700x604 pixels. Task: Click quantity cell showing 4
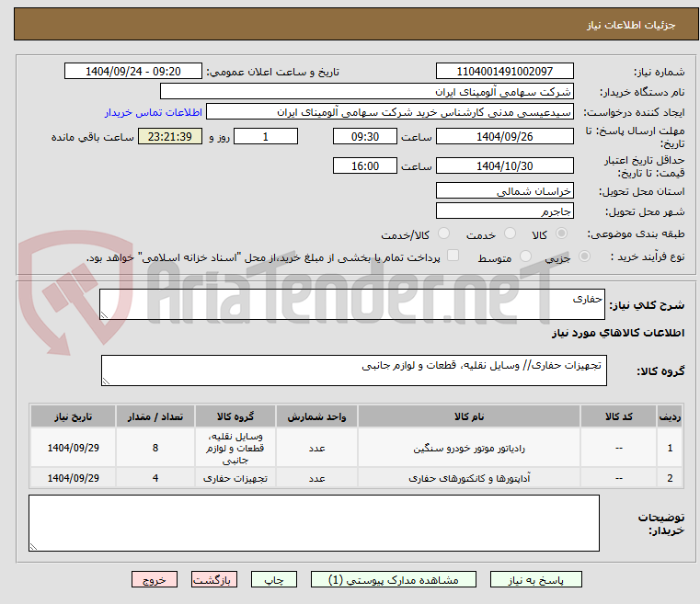[155, 478]
